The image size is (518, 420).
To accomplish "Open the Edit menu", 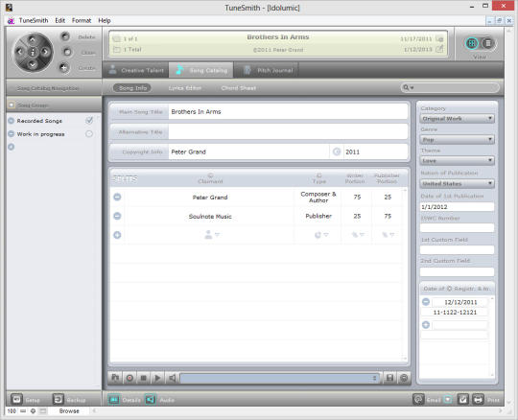I will 60,20.
